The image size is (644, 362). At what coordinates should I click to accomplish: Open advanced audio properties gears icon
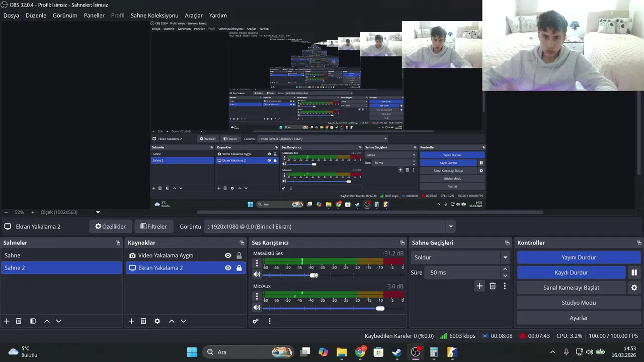tap(256, 321)
